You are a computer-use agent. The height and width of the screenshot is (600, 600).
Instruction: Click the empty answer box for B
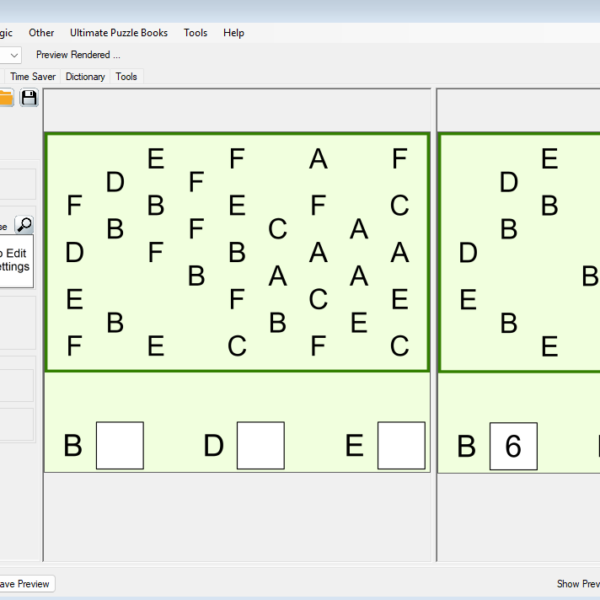[x=120, y=446]
